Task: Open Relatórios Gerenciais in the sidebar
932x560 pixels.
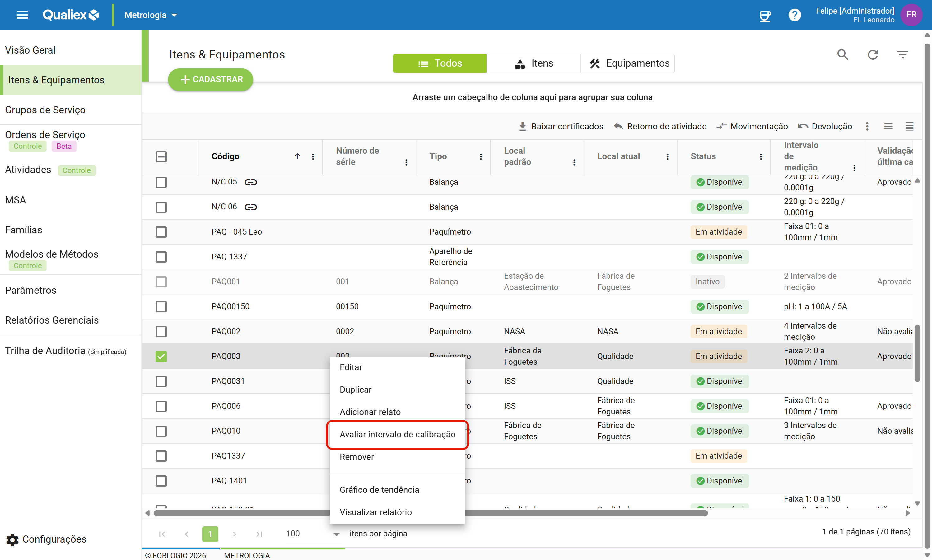Action: pyautogui.click(x=71, y=320)
